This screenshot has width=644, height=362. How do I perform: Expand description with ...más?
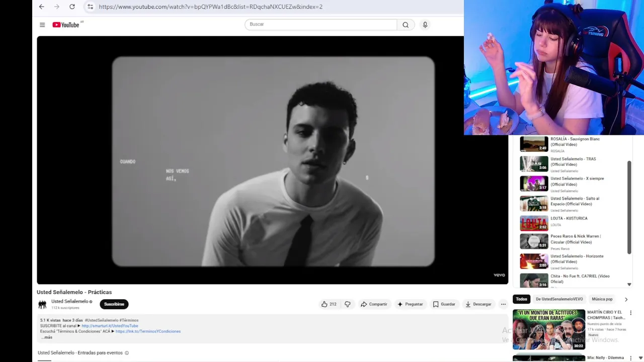coord(46,337)
